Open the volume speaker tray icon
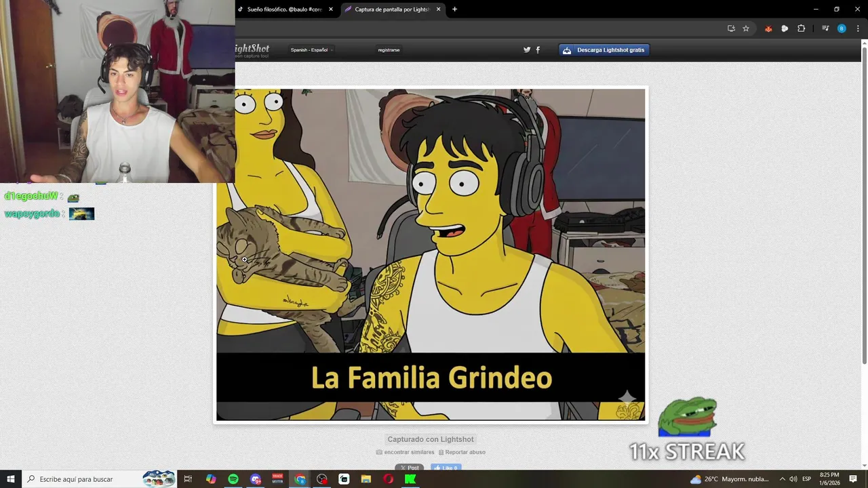Image resolution: width=868 pixels, height=488 pixels. 793,479
